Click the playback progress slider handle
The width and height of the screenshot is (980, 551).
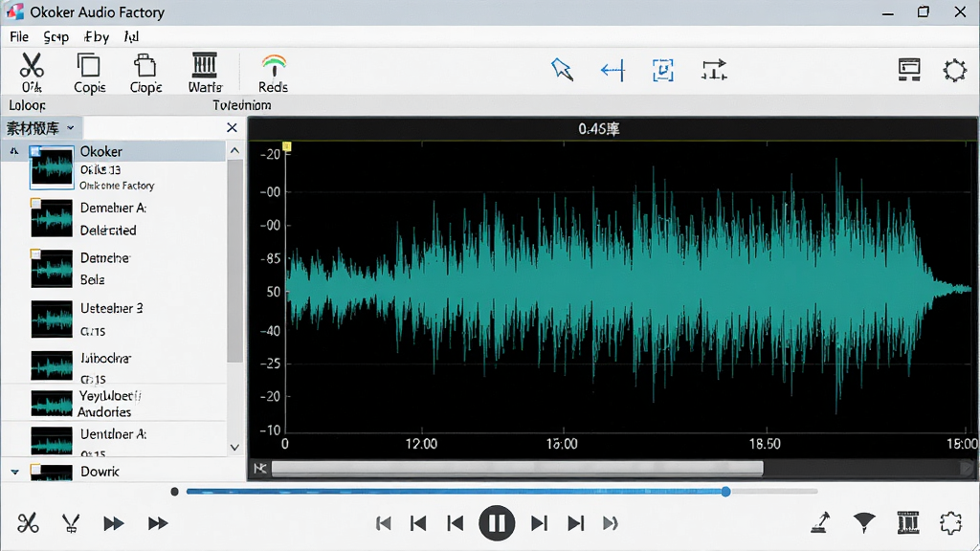point(725,492)
